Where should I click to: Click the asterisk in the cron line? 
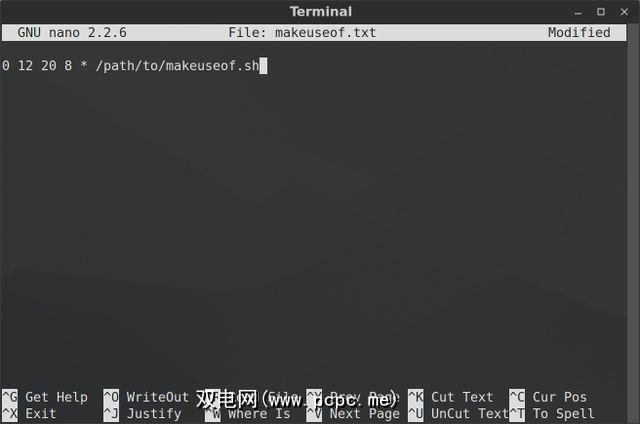[x=84, y=64]
